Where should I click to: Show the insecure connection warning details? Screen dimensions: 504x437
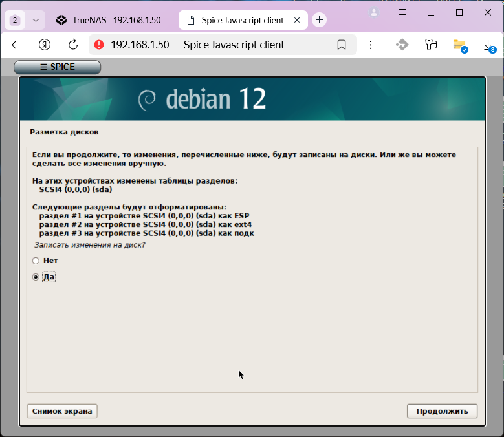pyautogui.click(x=99, y=45)
